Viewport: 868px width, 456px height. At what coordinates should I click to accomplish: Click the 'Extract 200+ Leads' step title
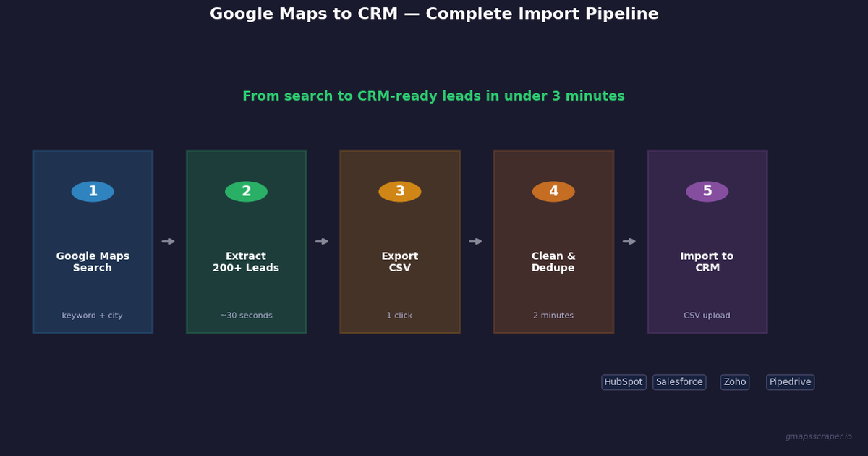coord(246,262)
